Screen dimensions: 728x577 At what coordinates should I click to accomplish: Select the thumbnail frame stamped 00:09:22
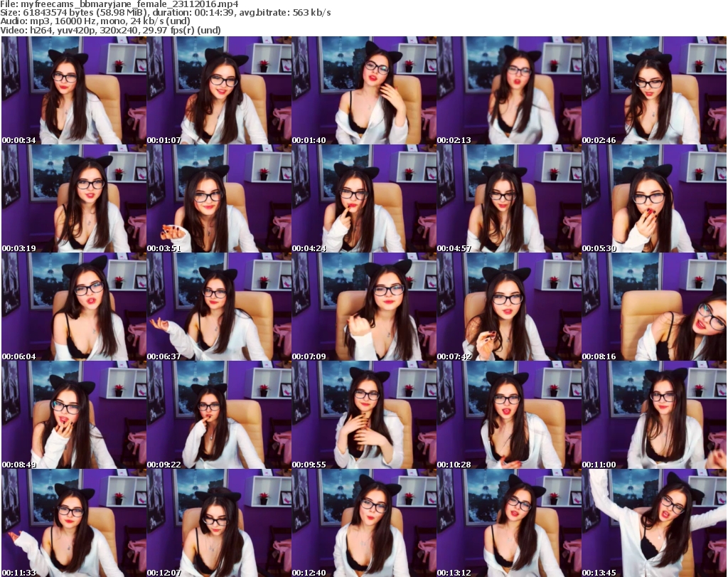(x=219, y=415)
